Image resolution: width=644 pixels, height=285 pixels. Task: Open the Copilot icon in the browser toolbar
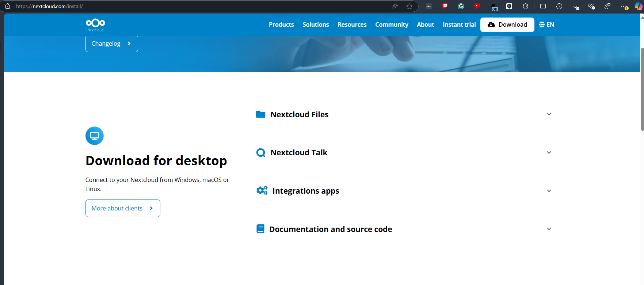[x=639, y=6]
